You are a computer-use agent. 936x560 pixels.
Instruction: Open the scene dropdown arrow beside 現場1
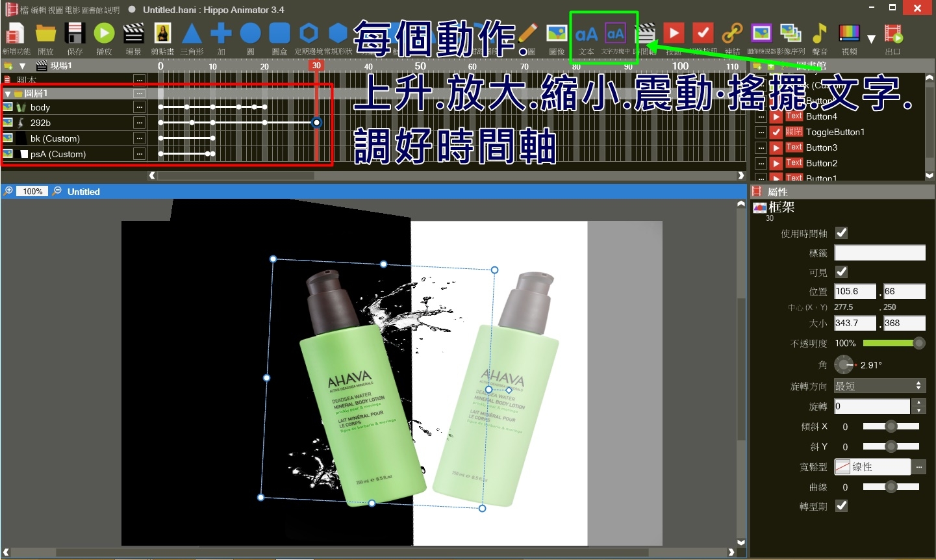pos(22,66)
